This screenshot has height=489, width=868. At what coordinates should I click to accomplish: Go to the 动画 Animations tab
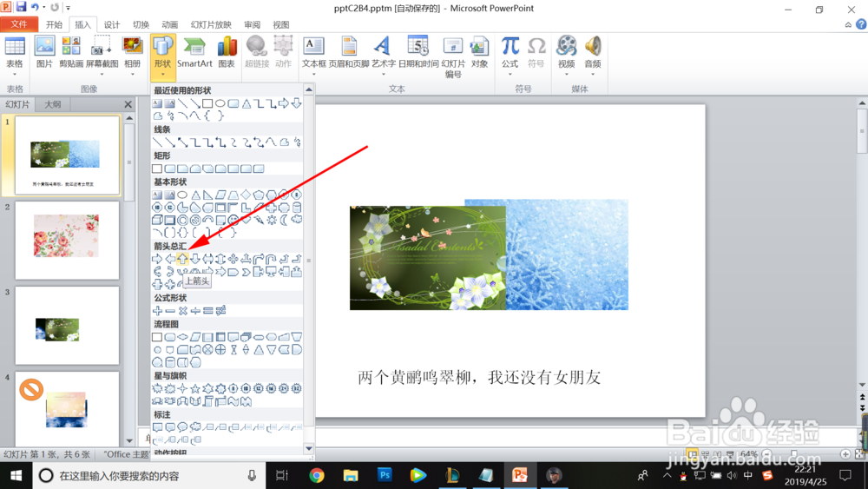[x=169, y=24]
